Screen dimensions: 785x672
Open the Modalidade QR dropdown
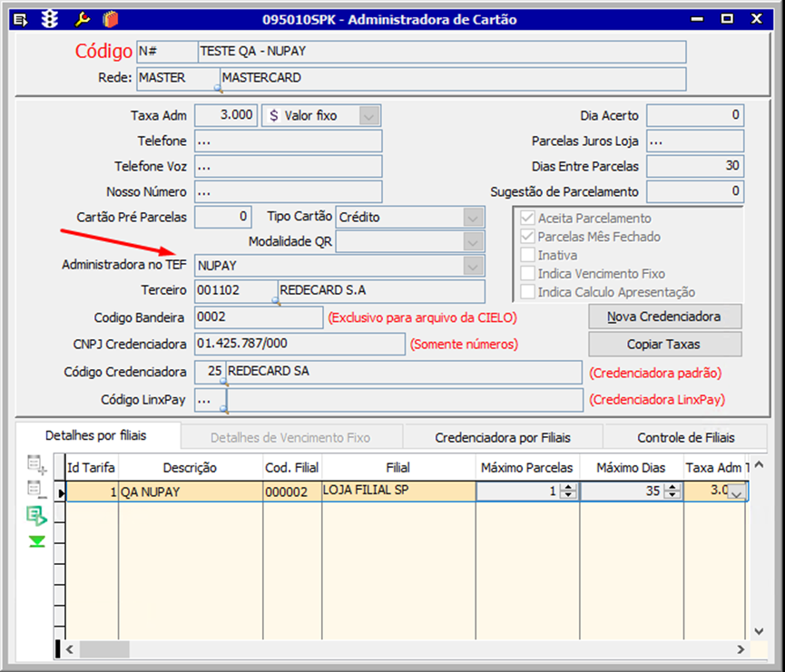coord(473,241)
